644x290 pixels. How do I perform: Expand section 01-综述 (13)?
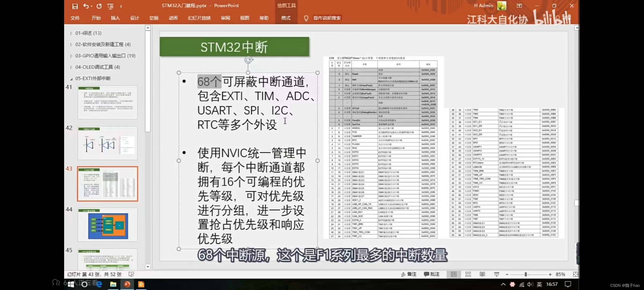[71, 33]
